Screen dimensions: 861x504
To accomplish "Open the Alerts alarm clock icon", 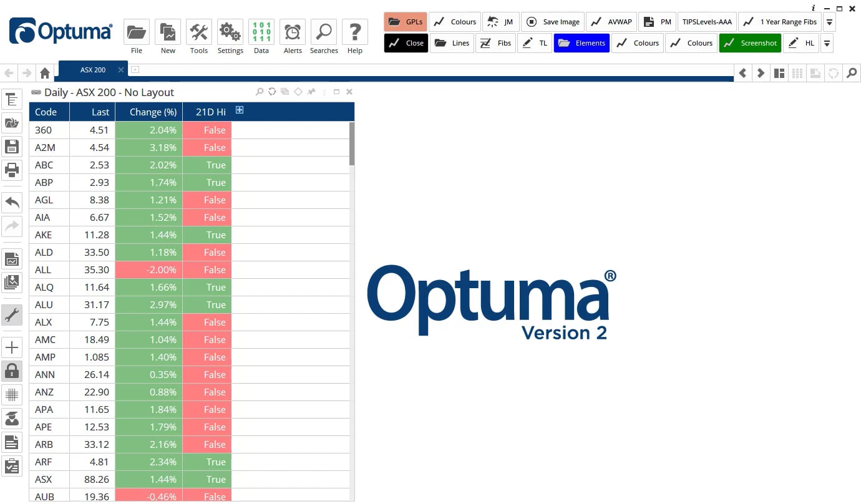I will click(x=292, y=32).
